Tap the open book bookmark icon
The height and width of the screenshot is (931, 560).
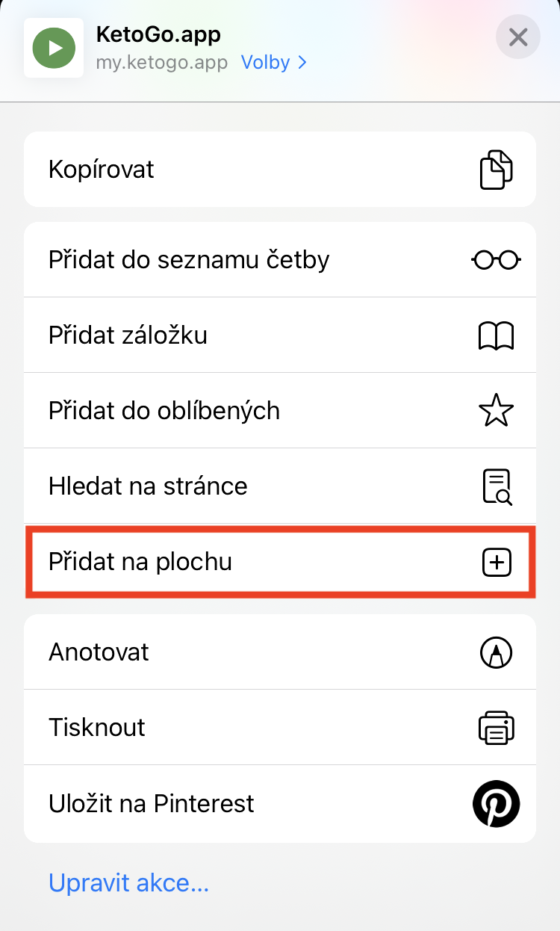coord(496,335)
